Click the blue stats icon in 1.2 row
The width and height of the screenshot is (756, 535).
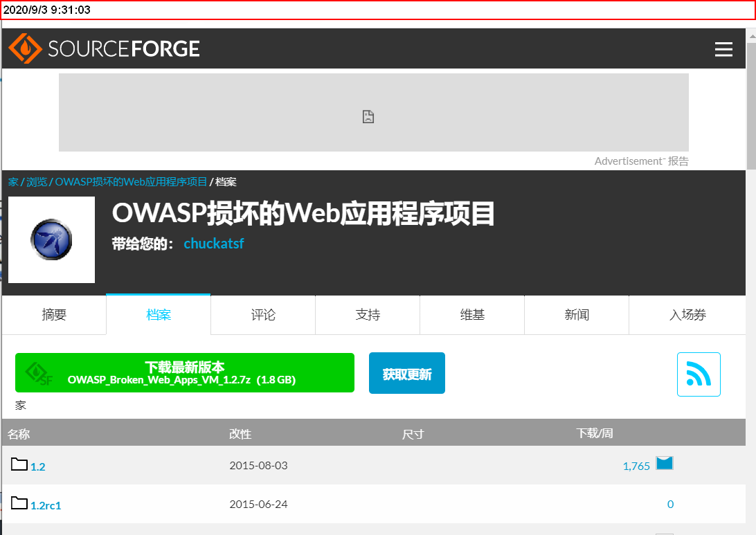665,463
